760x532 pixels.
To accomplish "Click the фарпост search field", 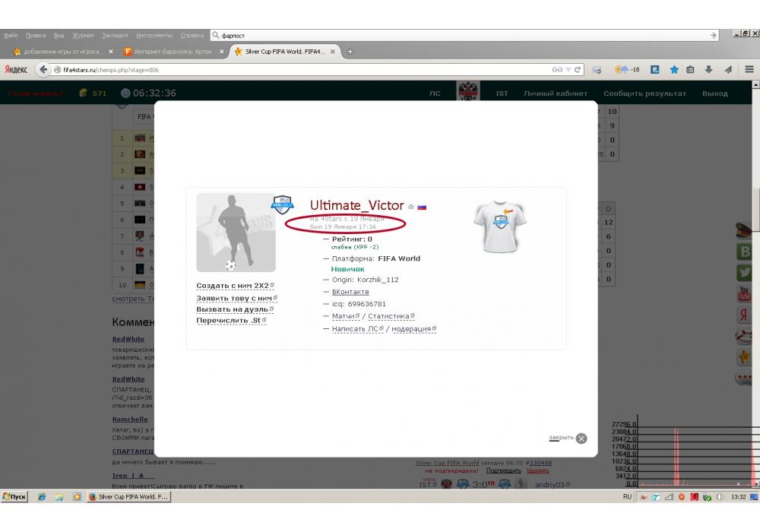I will 463,36.
